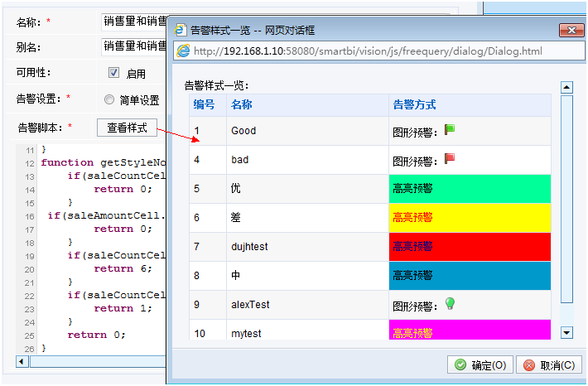Click the green flag icon in Good row
588x386 pixels.
tap(449, 129)
